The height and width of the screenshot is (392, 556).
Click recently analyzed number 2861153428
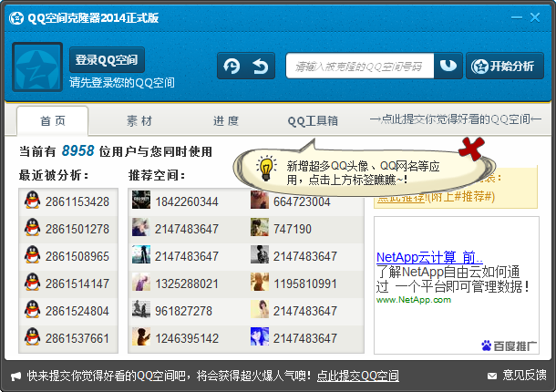(x=77, y=201)
